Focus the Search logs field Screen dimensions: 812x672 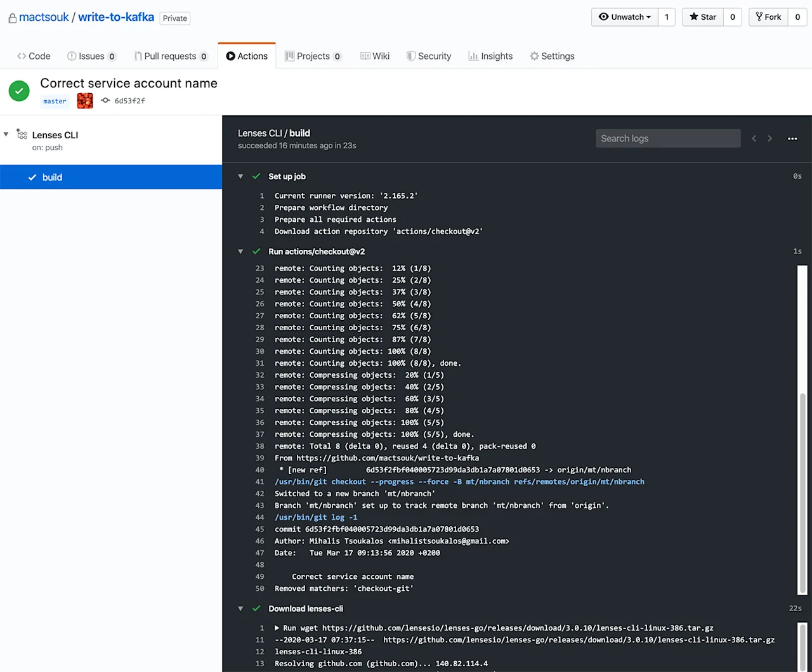coord(668,138)
